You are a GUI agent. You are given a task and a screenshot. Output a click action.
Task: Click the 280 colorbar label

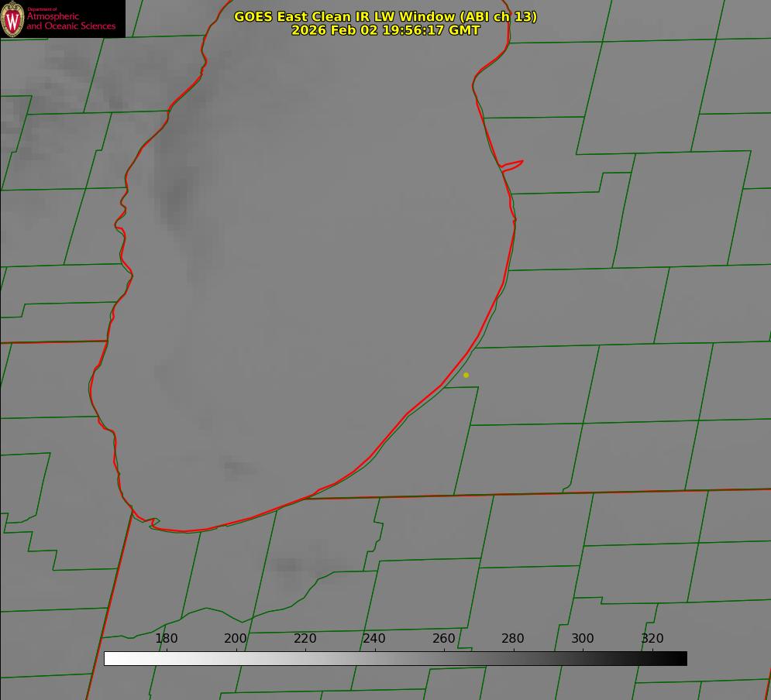point(513,638)
